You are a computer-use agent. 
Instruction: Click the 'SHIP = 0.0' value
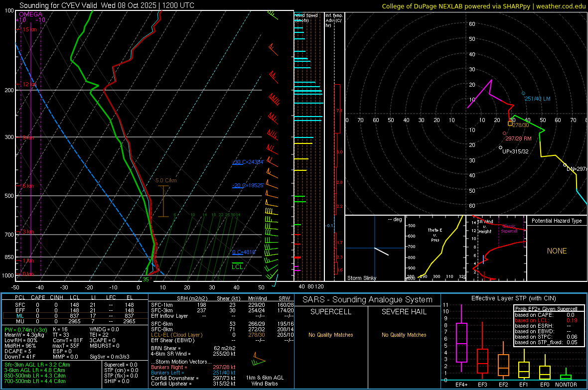117,381
